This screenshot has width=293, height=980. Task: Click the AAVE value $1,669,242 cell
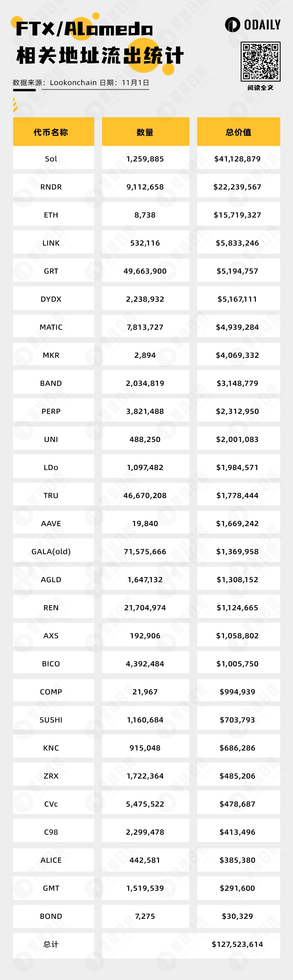[238, 523]
